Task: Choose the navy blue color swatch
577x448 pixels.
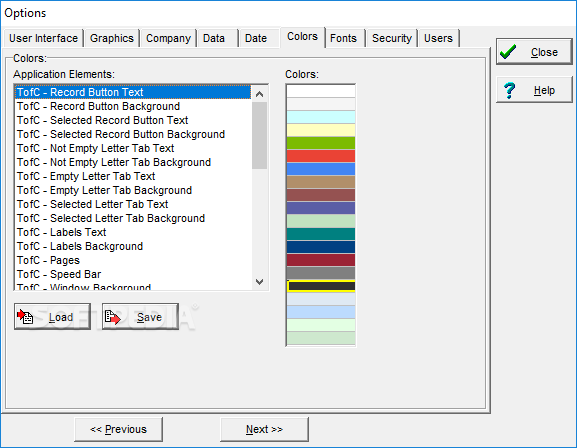Action: pyautogui.click(x=321, y=247)
